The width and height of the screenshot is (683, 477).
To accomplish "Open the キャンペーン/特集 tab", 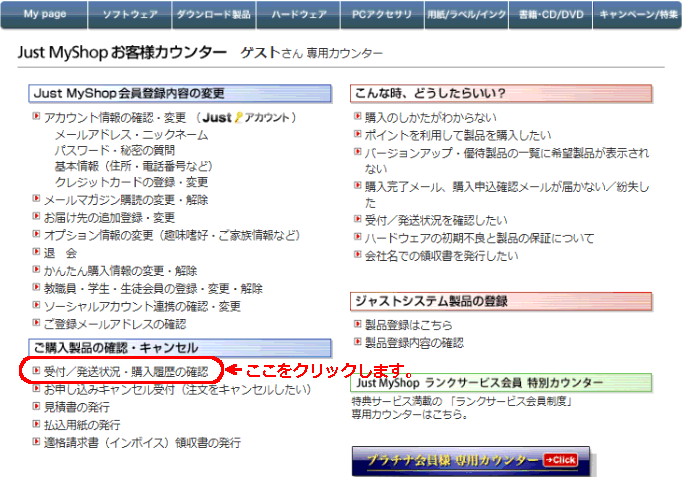I will click(x=637, y=15).
